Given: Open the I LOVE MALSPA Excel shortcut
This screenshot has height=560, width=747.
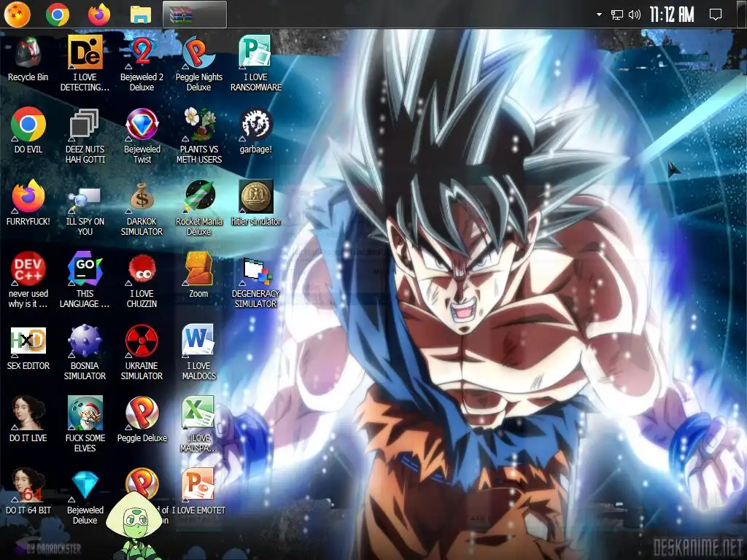Looking at the screenshot, I should coord(198,425).
